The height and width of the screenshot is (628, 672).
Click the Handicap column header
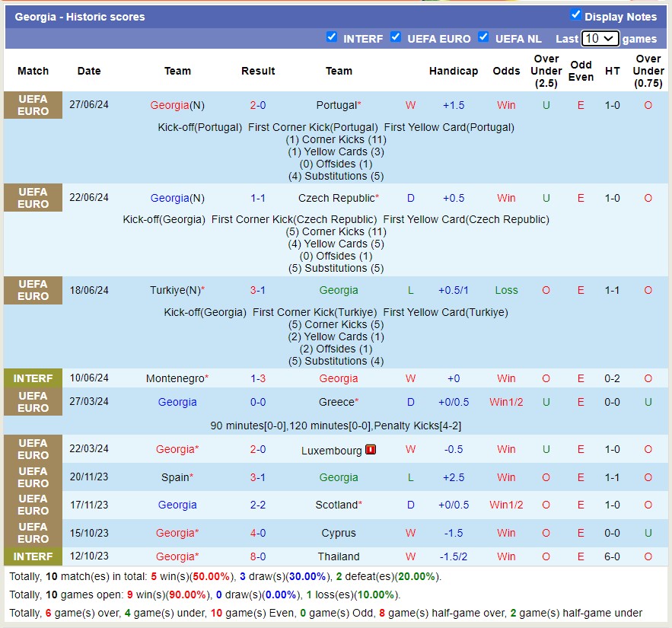454,71
